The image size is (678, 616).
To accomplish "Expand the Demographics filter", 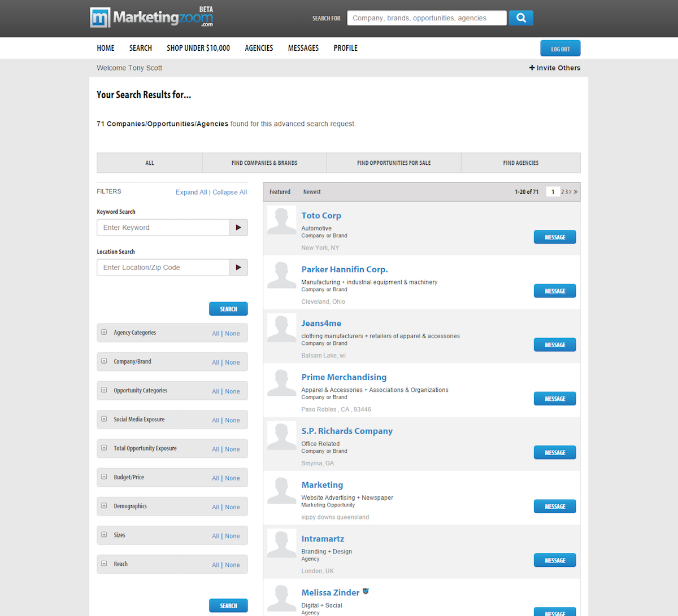I will [x=104, y=506].
